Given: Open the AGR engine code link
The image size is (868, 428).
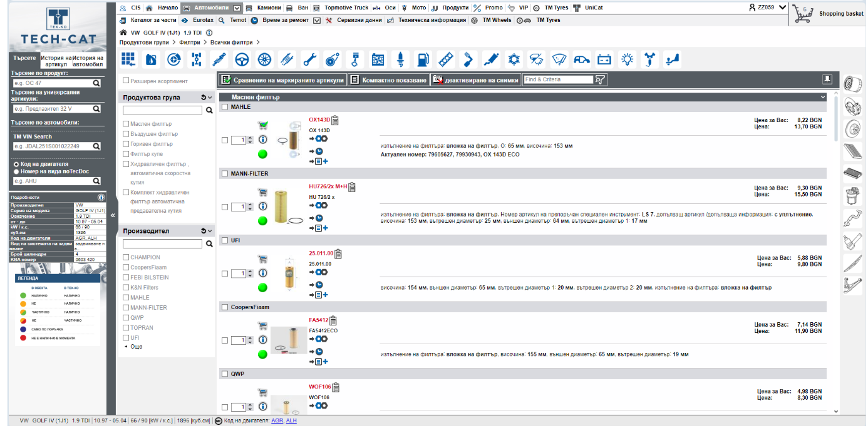Looking at the screenshot, I should click(x=276, y=420).
